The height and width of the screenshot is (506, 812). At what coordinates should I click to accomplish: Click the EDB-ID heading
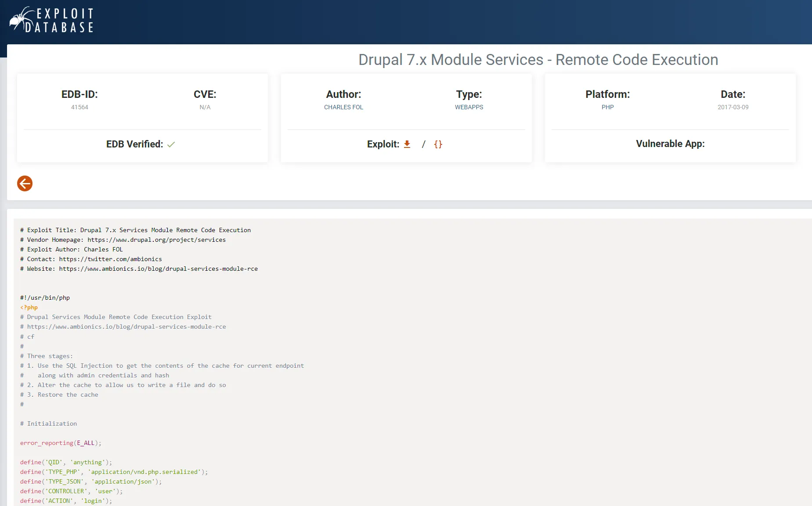click(79, 94)
